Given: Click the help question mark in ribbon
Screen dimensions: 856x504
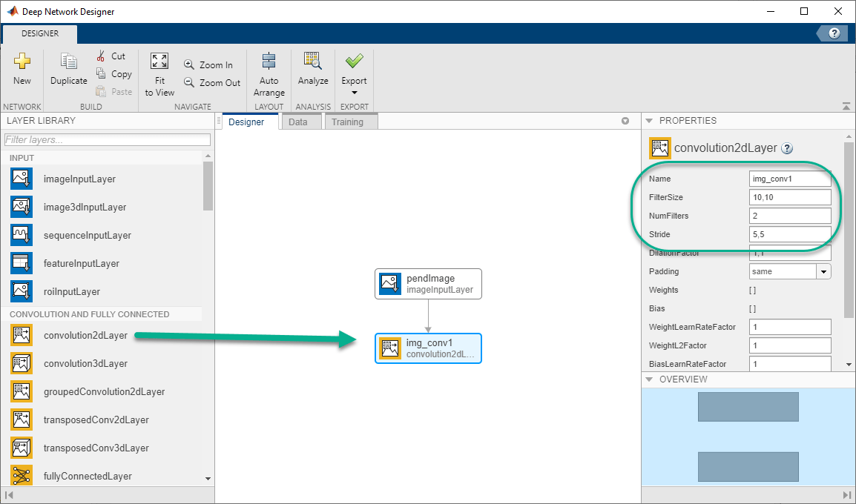Looking at the screenshot, I should tap(834, 33).
